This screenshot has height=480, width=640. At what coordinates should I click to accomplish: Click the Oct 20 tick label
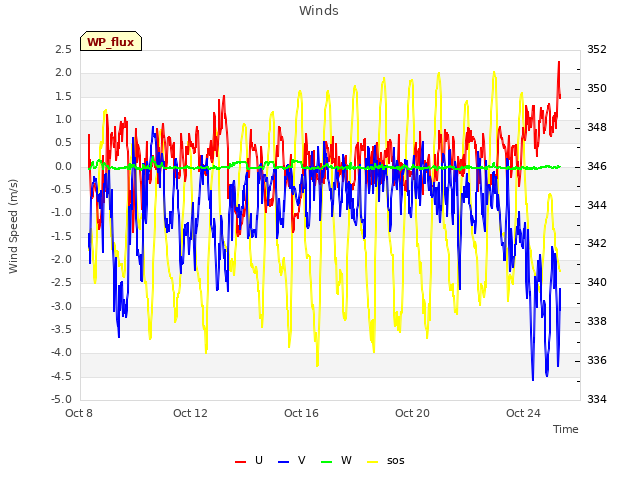(412, 413)
